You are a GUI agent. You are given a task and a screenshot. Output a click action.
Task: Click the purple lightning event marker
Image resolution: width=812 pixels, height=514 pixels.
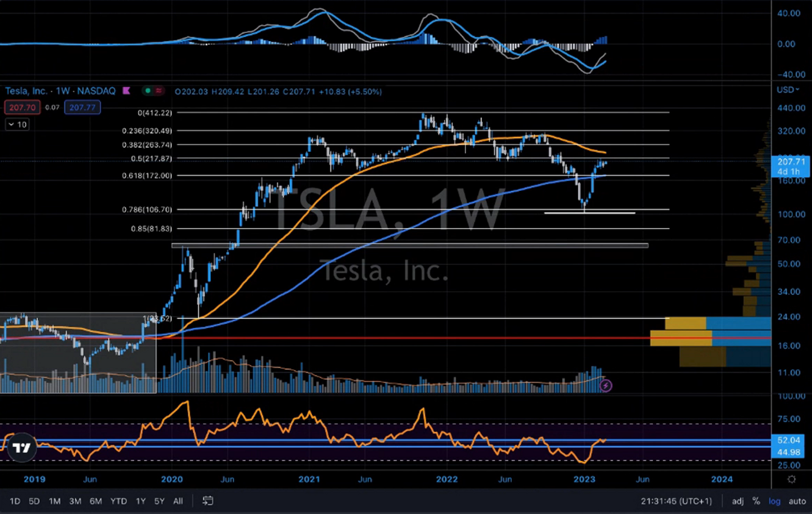pos(606,386)
